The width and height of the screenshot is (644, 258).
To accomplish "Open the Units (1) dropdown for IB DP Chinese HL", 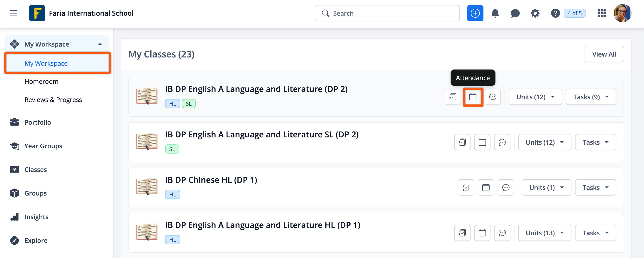I will (x=546, y=188).
